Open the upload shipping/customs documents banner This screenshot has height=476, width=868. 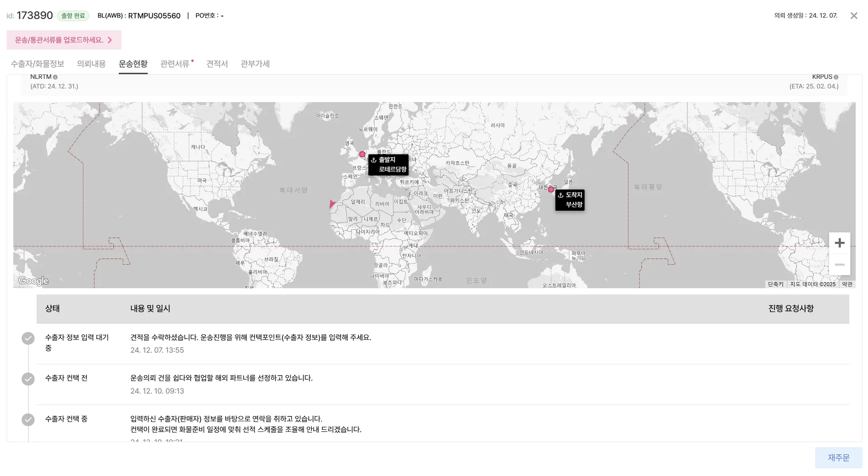(x=64, y=40)
